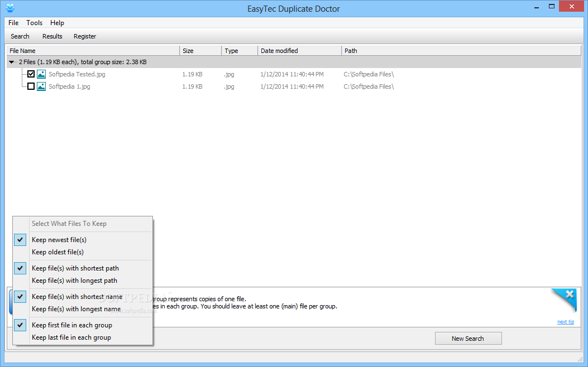This screenshot has height=367, width=588.
Task: Select Keep newest file(s)
Action: [83, 240]
